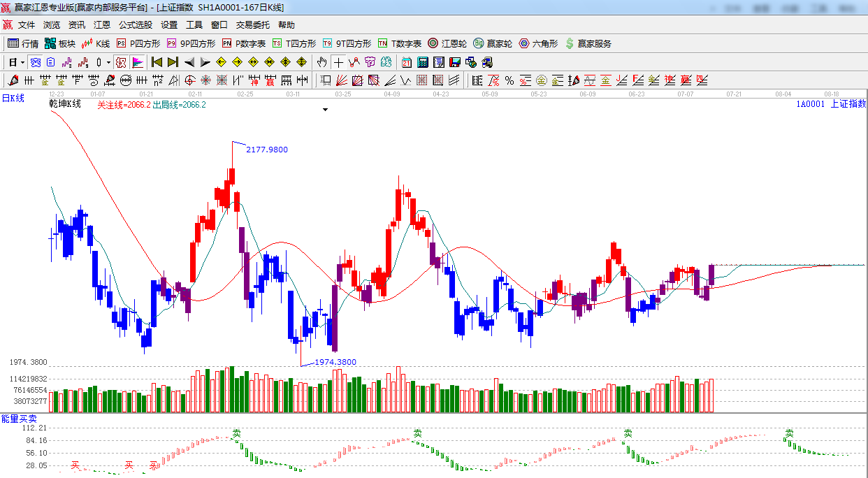Select the hand pan tool
This screenshot has width=868, height=478.
click(321, 62)
